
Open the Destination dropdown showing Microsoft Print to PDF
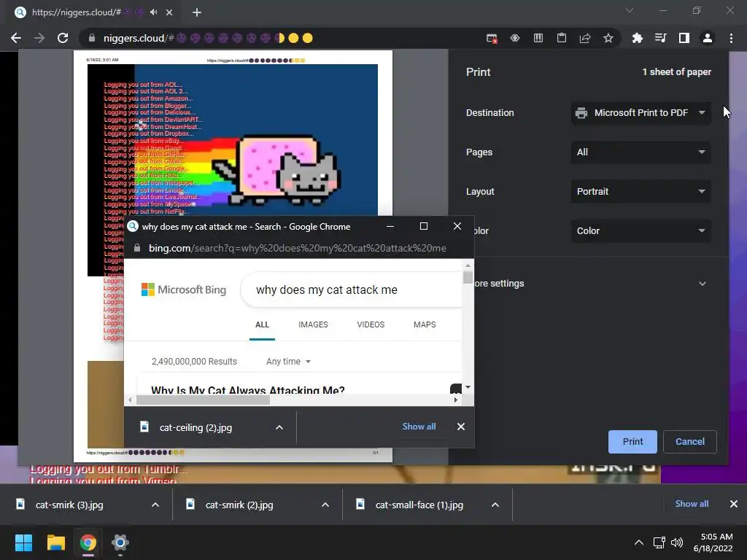point(640,113)
